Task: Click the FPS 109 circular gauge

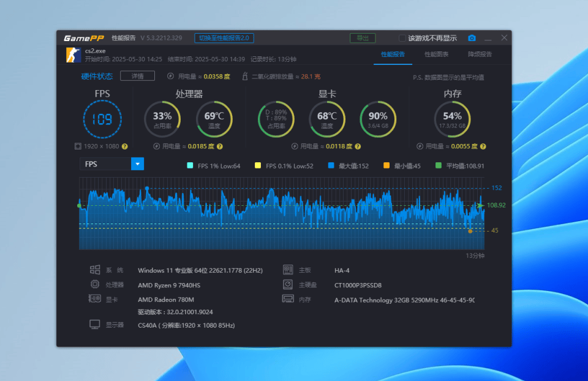Action: click(x=102, y=119)
